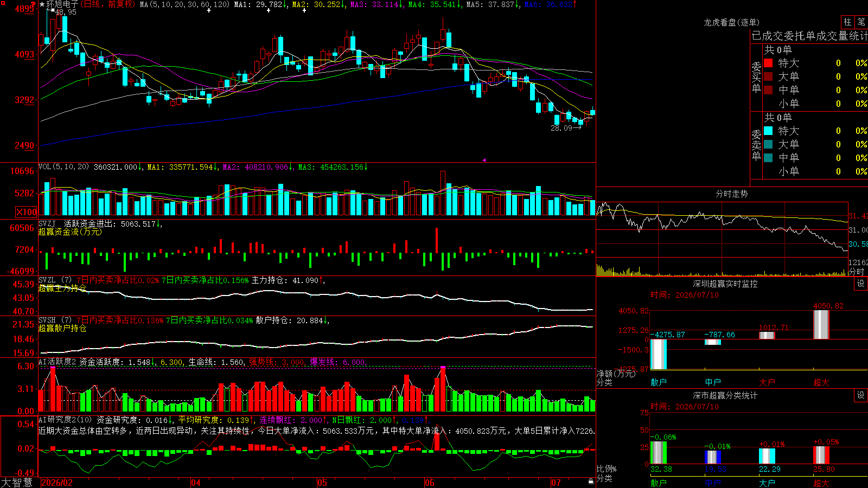This screenshot has height=488, width=868.
Task: Select the 07 month marker on timeline
Action: [556, 483]
